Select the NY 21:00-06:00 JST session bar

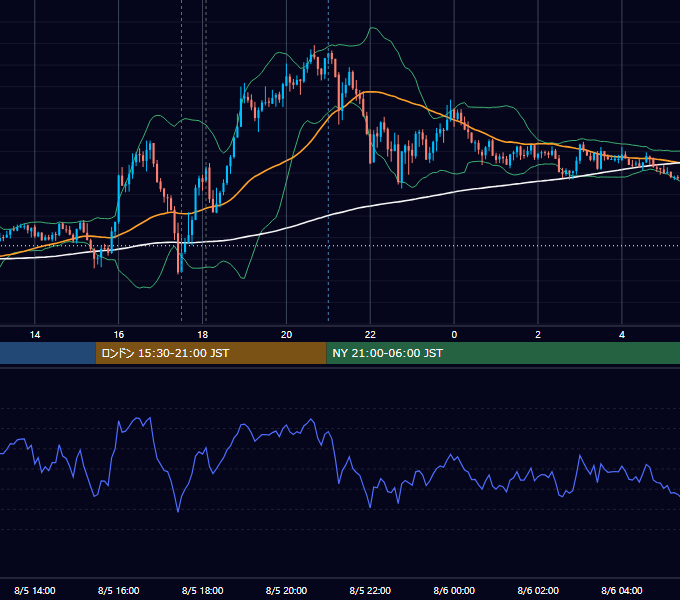[503, 353]
